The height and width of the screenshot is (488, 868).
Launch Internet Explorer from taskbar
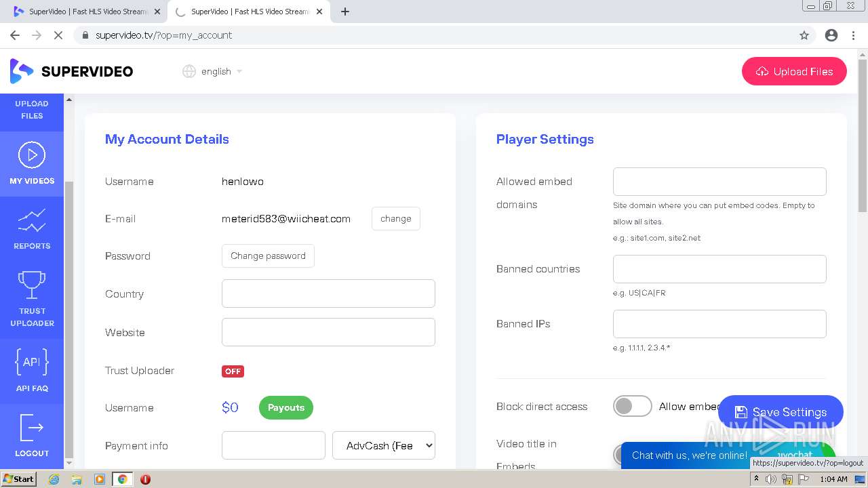54,479
